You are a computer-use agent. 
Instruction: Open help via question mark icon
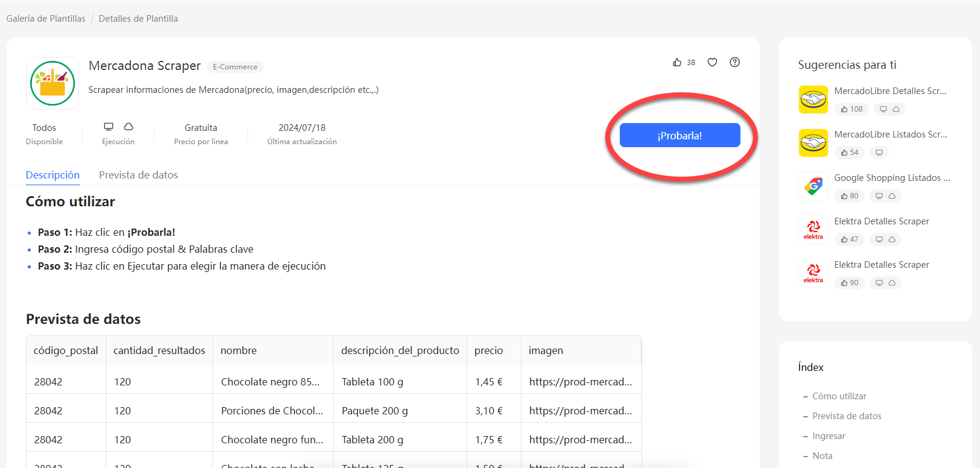point(734,62)
